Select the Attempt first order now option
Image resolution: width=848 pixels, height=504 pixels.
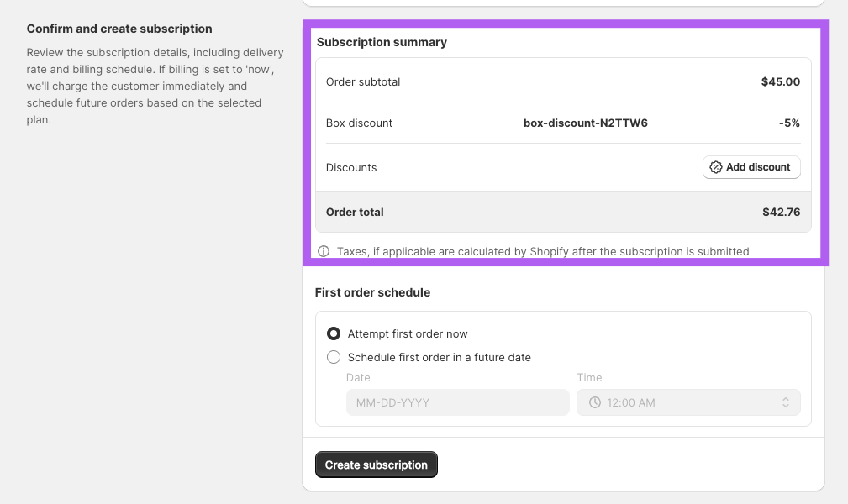pos(334,333)
